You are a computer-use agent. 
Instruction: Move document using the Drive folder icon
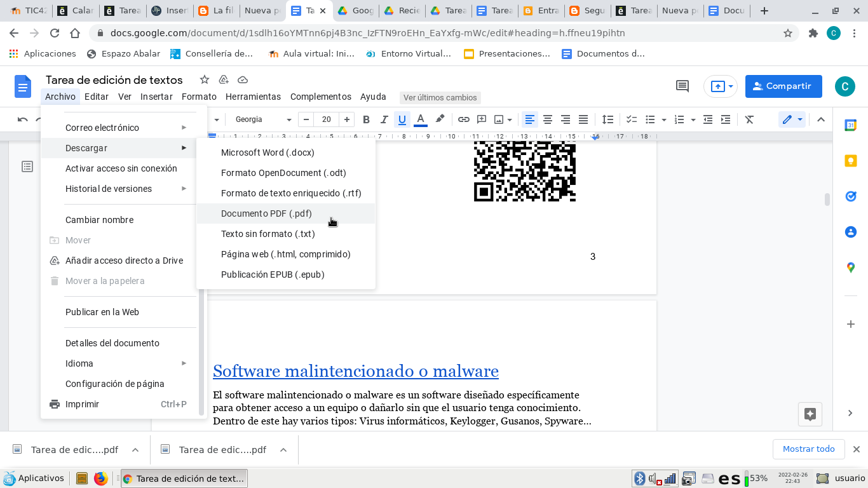coord(224,79)
